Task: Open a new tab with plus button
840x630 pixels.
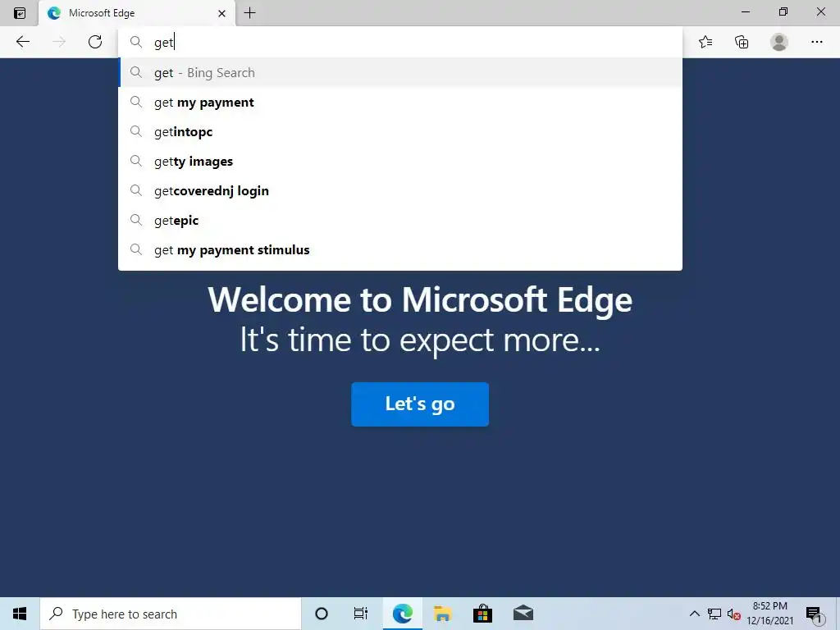Action: 249,13
